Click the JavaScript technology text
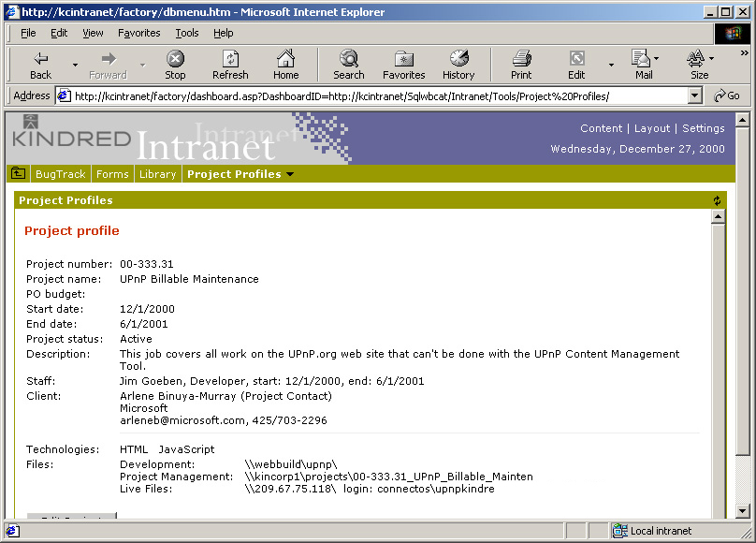The image size is (756, 543). pos(186,449)
